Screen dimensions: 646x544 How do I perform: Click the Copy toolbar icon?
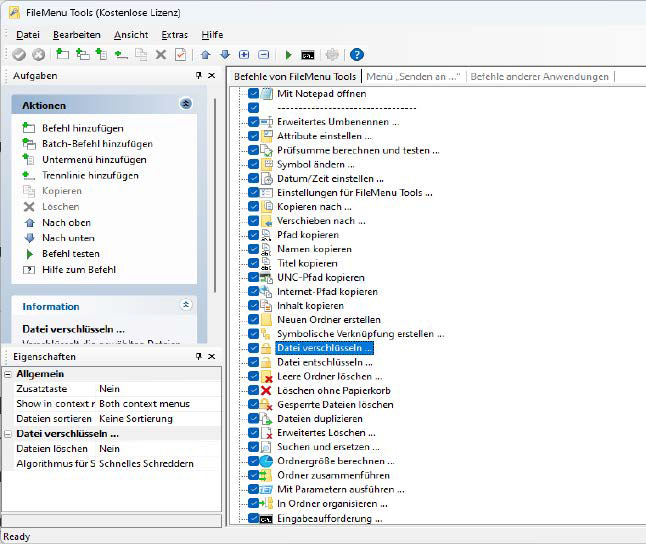(141, 54)
